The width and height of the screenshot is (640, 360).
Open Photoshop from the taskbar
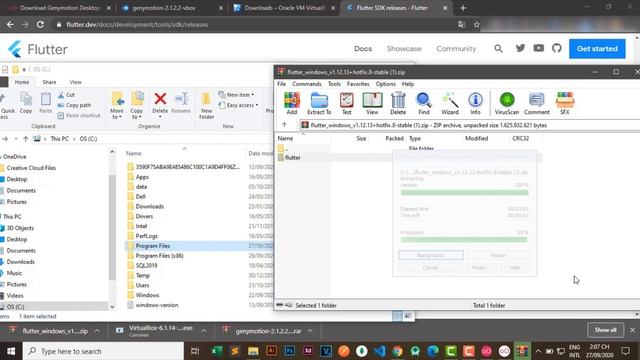pyautogui.click(x=289, y=351)
